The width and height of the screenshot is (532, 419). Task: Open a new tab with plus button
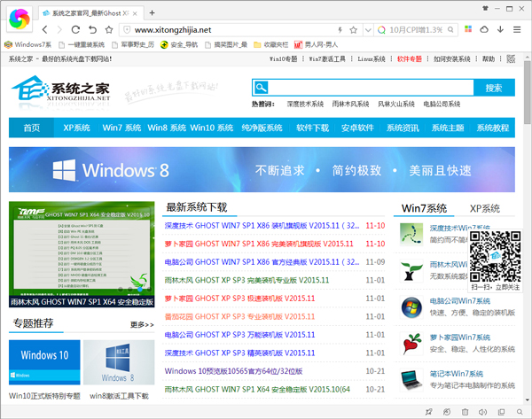(x=152, y=13)
